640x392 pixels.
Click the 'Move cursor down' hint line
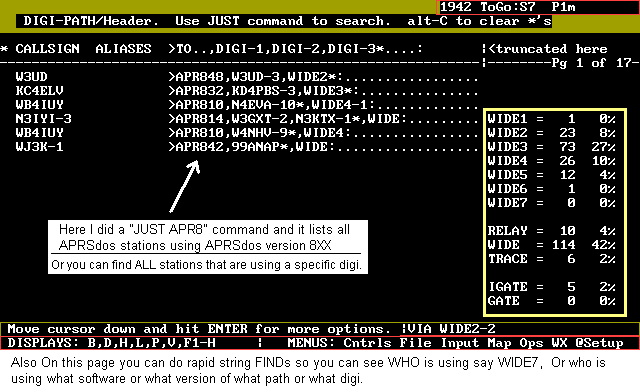point(199,329)
